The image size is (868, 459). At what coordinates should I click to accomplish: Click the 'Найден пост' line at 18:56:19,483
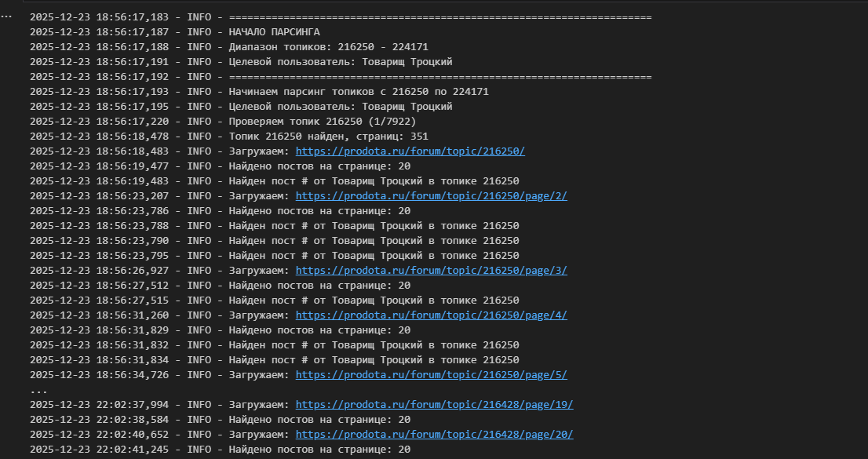374,181
